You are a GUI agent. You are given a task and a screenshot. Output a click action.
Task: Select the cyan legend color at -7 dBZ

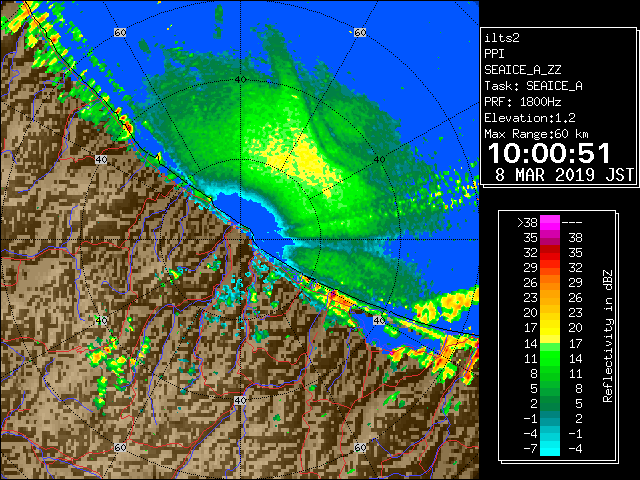[550, 448]
